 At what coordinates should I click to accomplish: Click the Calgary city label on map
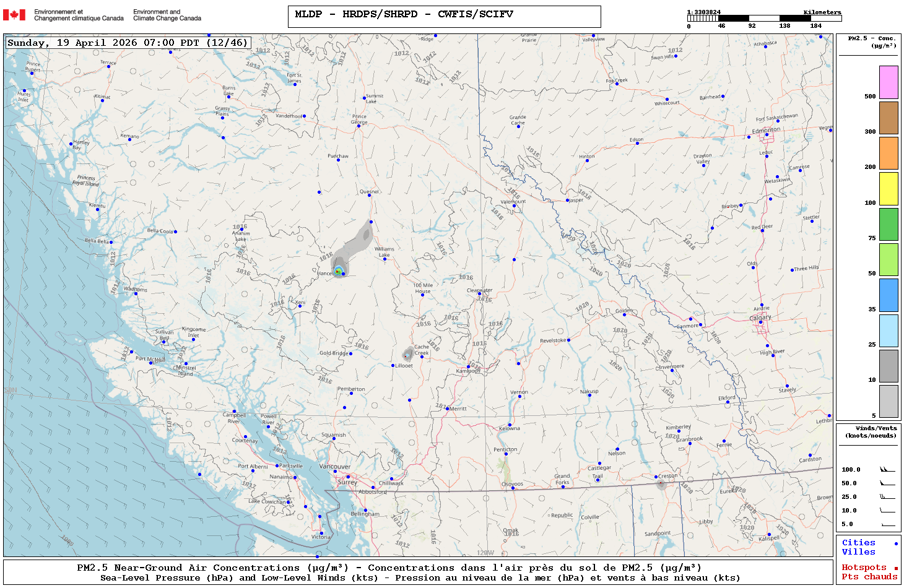[760, 318]
